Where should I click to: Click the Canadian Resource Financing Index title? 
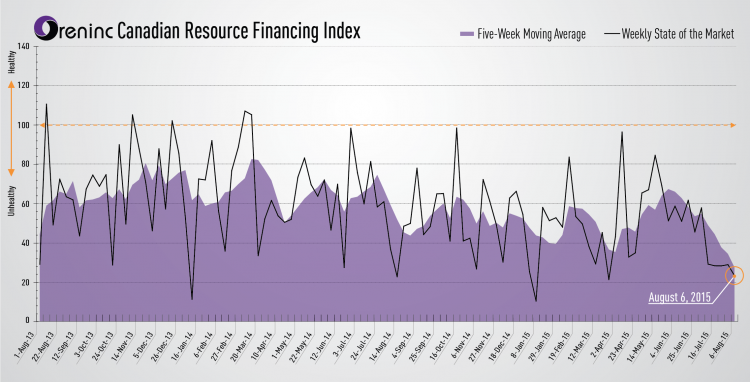238,31
